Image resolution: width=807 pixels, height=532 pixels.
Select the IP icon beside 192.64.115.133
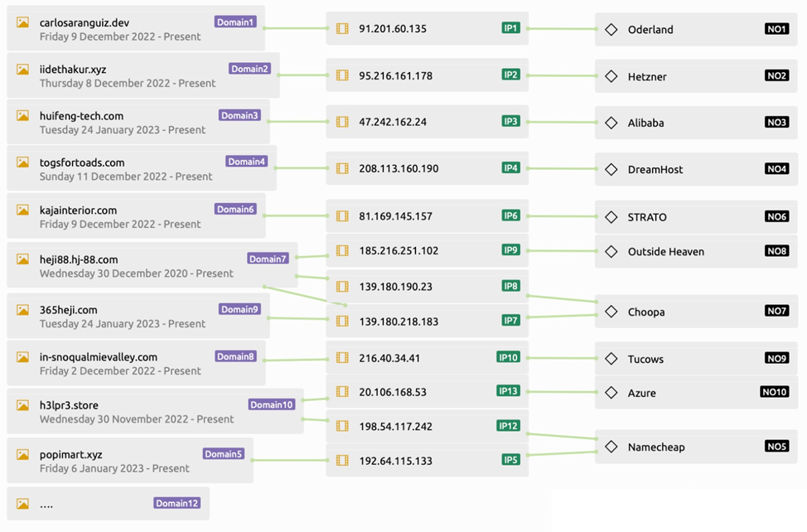pos(342,461)
